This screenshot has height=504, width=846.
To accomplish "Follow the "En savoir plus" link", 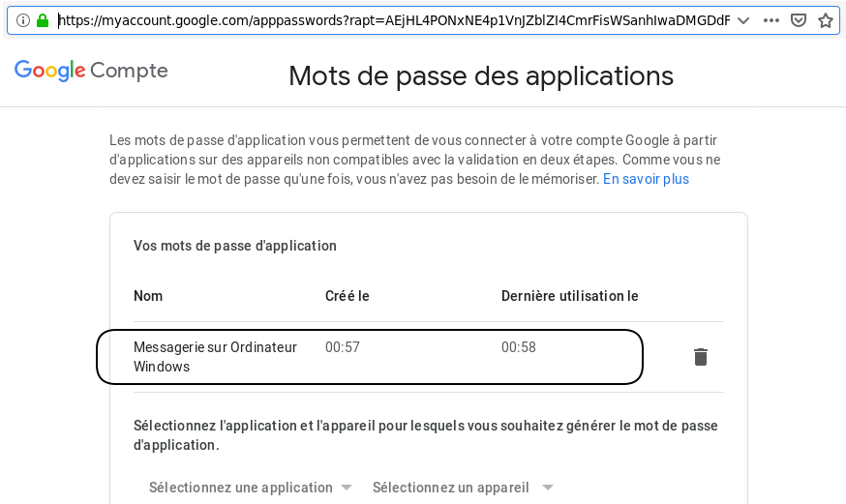I will tap(646, 179).
